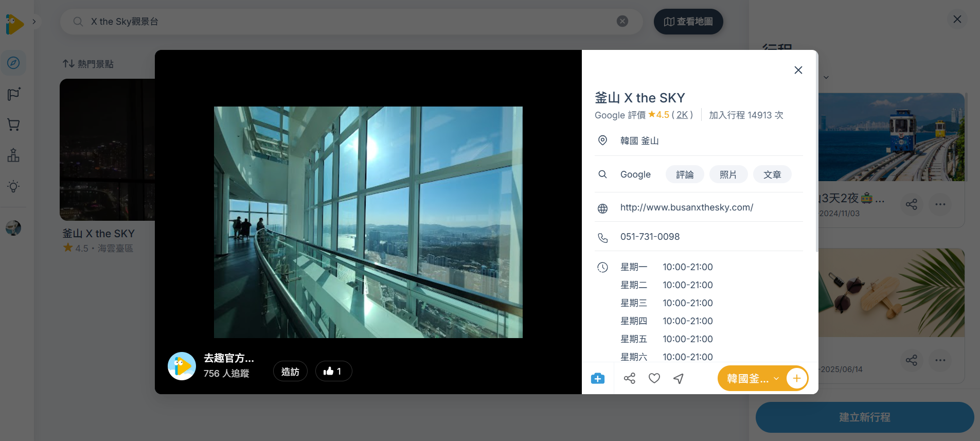Open the user avatar in the sidebar
Viewport: 980px width, 441px height.
point(13,227)
